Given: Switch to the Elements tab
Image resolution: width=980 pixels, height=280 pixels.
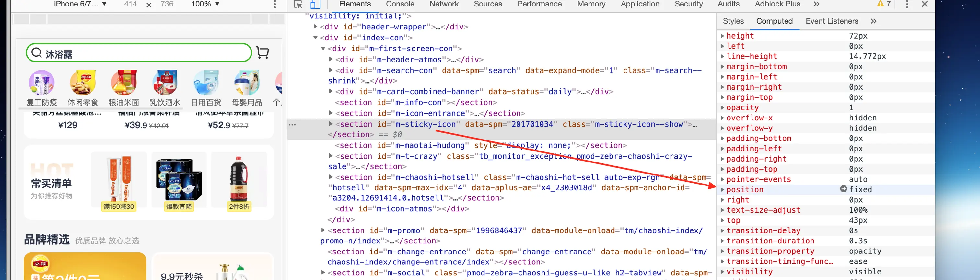Looking at the screenshot, I should (355, 4).
